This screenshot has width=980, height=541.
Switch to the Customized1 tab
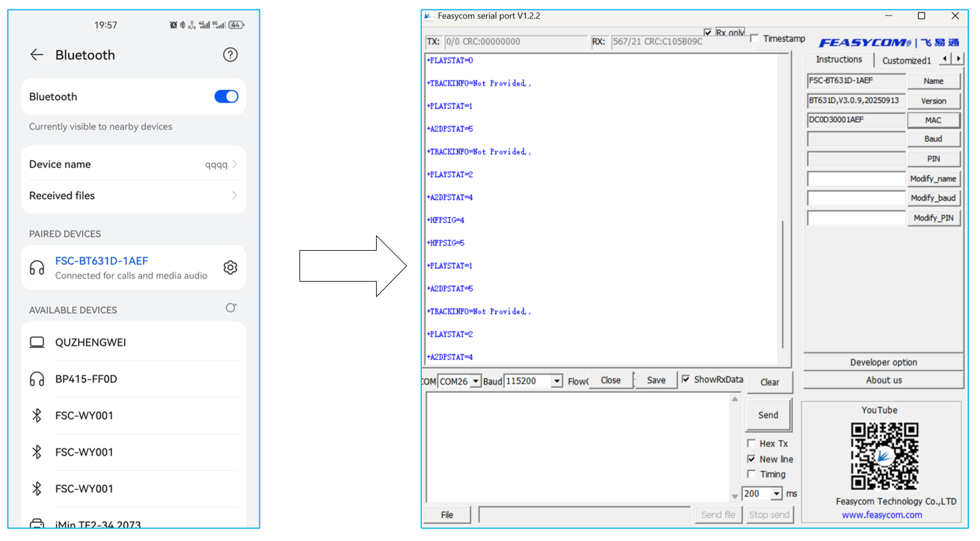pyautogui.click(x=906, y=61)
